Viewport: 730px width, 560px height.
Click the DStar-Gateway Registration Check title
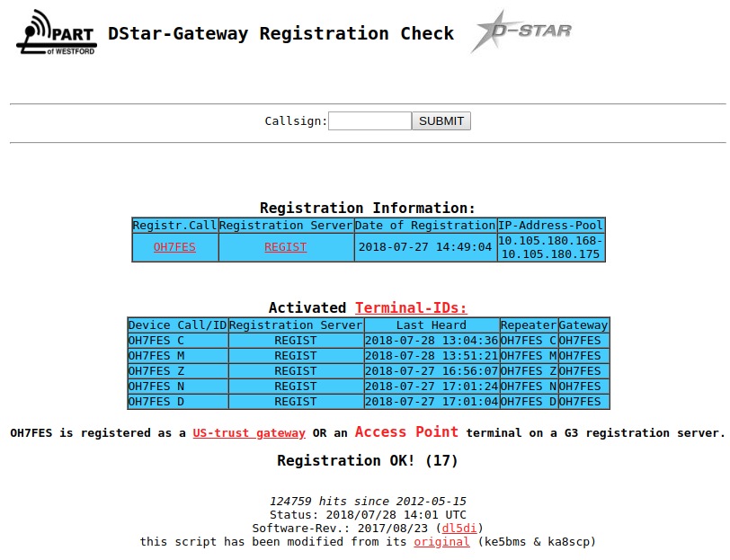[280, 33]
